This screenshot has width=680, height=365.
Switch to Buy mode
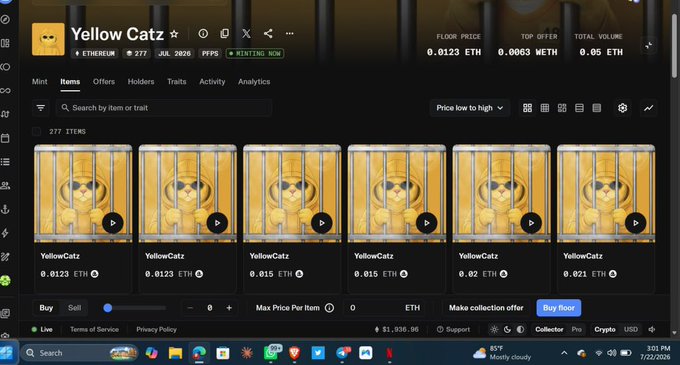(46, 308)
